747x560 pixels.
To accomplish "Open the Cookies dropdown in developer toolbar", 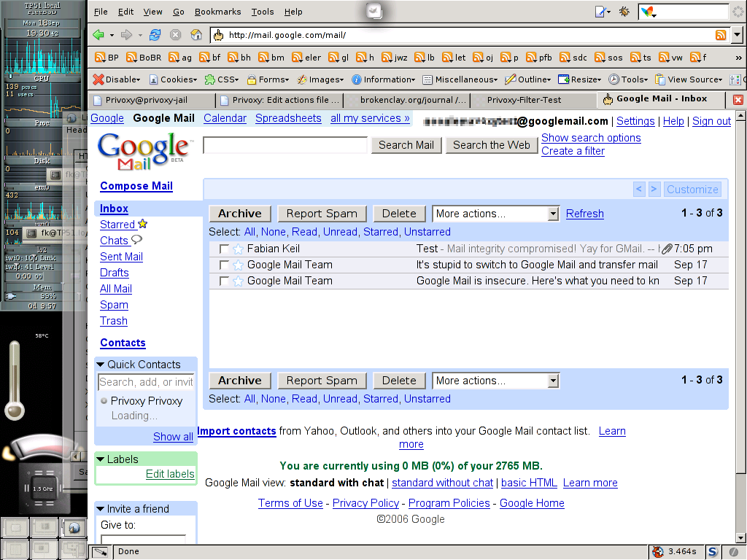I will 173,79.
